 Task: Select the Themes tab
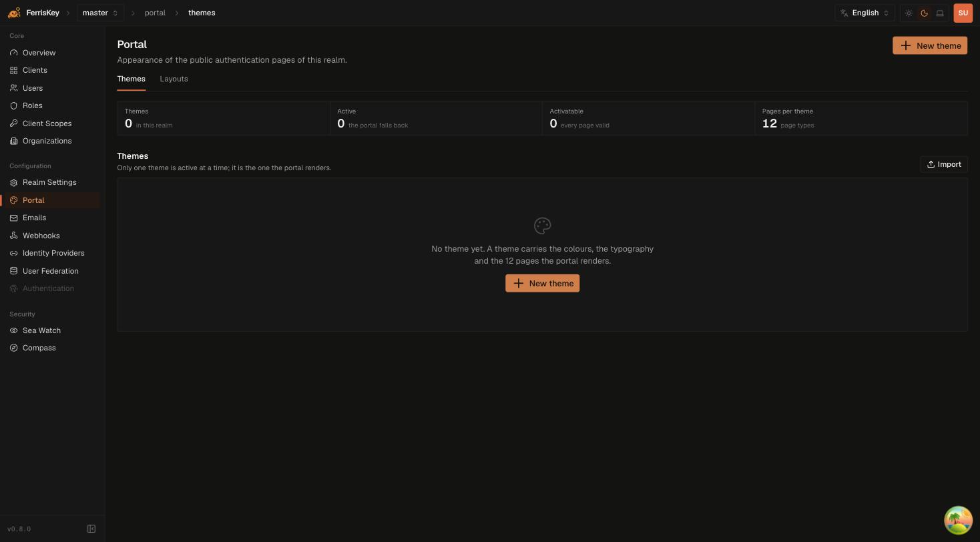coord(131,79)
